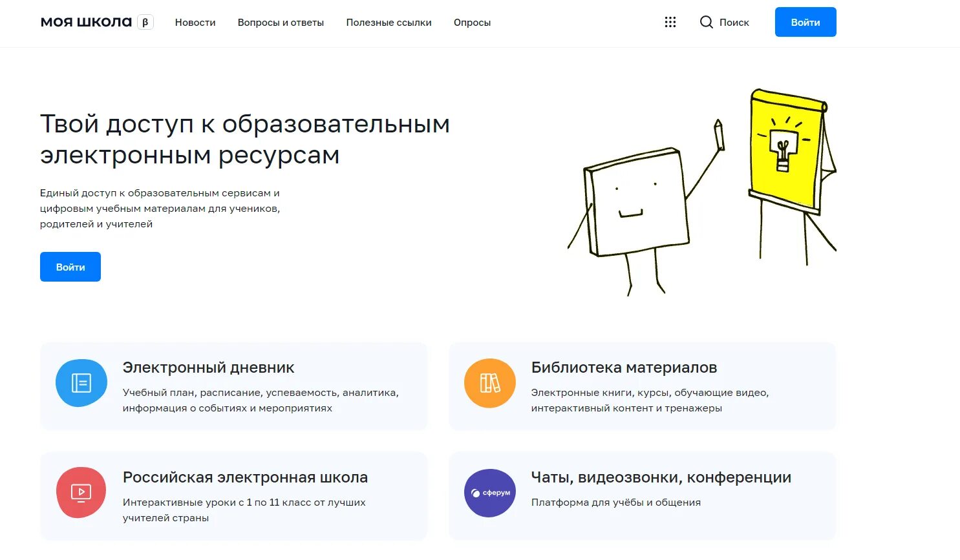The height and width of the screenshot is (560, 960).
Task: Click the red Российская электронная школа play icon
Action: pos(81,492)
